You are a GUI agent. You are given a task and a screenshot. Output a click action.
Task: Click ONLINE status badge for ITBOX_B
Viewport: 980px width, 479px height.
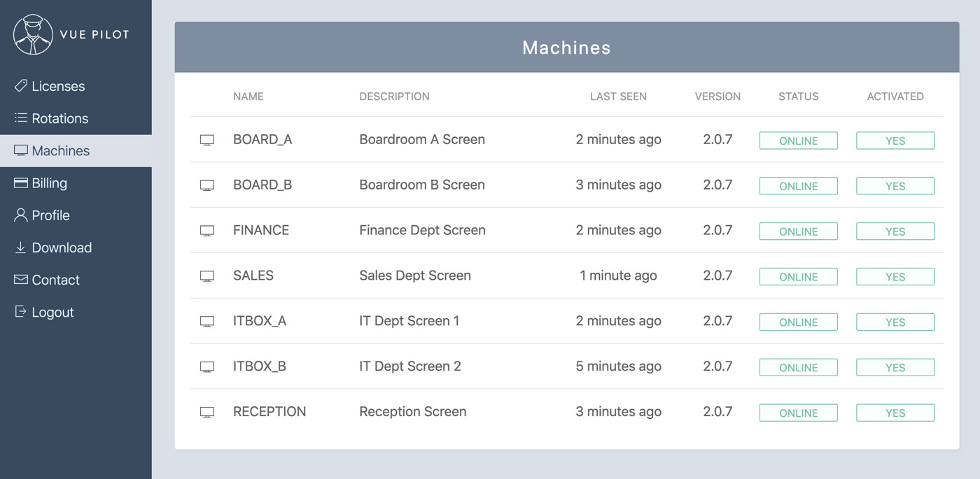tap(798, 368)
